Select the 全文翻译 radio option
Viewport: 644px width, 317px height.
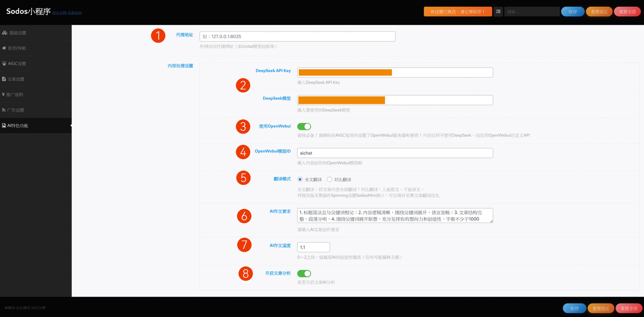(x=300, y=180)
